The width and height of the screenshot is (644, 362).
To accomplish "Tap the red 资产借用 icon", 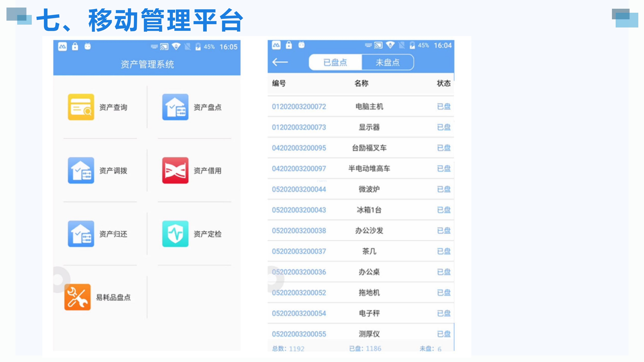I will [x=175, y=170].
